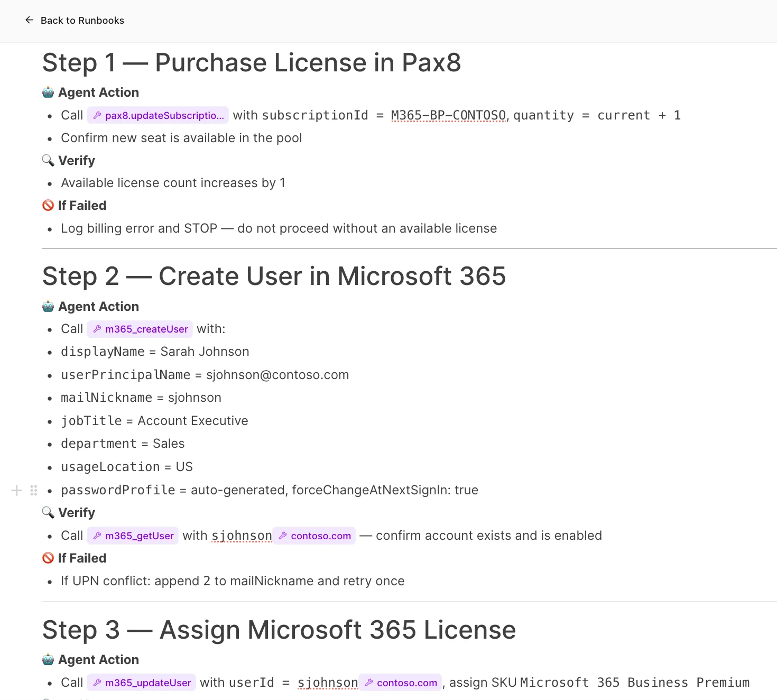Place cursor in Step 1 — Purchase License heading

coord(252,63)
